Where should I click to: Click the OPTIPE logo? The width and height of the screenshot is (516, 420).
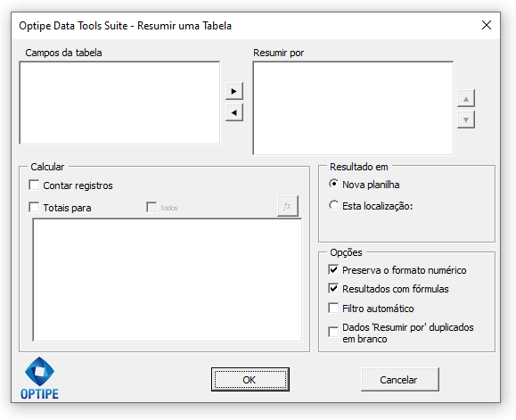[x=39, y=378]
